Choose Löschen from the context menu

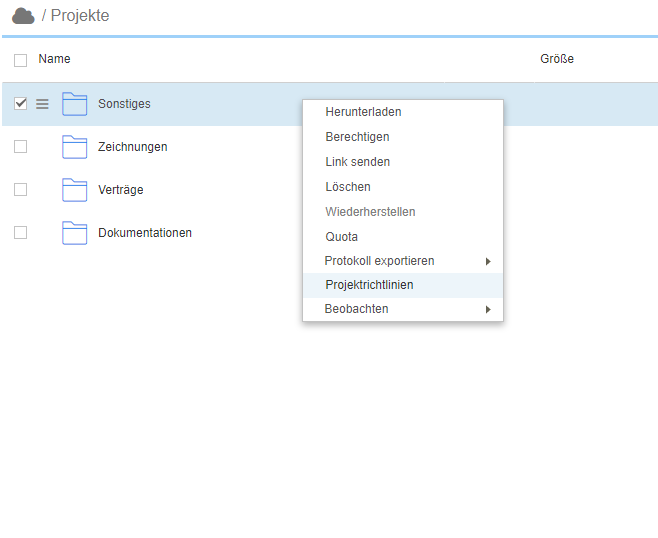pyautogui.click(x=348, y=187)
